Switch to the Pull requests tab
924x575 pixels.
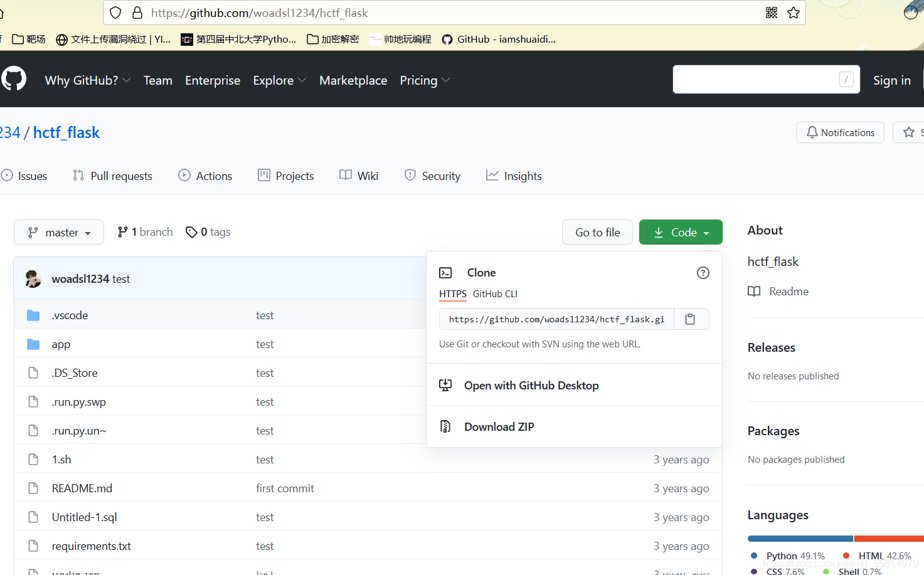point(112,176)
